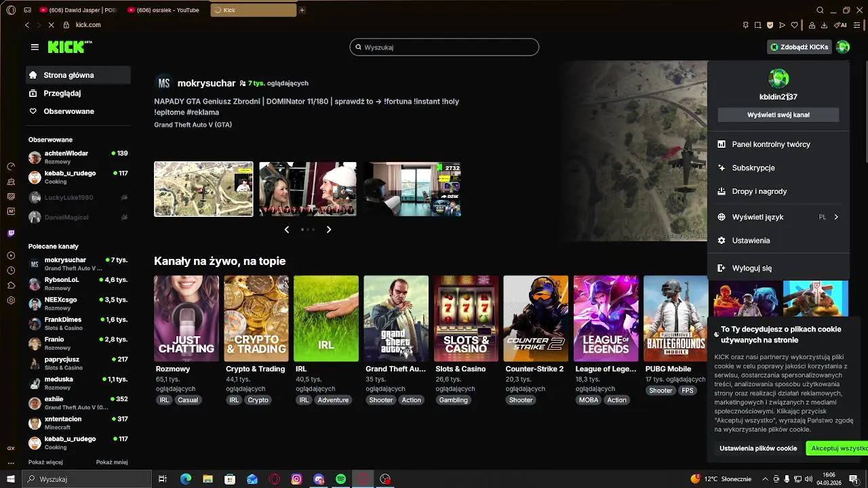Open the Slots & Casino category card
Image resolution: width=868 pixels, height=488 pixels.
pos(466,319)
